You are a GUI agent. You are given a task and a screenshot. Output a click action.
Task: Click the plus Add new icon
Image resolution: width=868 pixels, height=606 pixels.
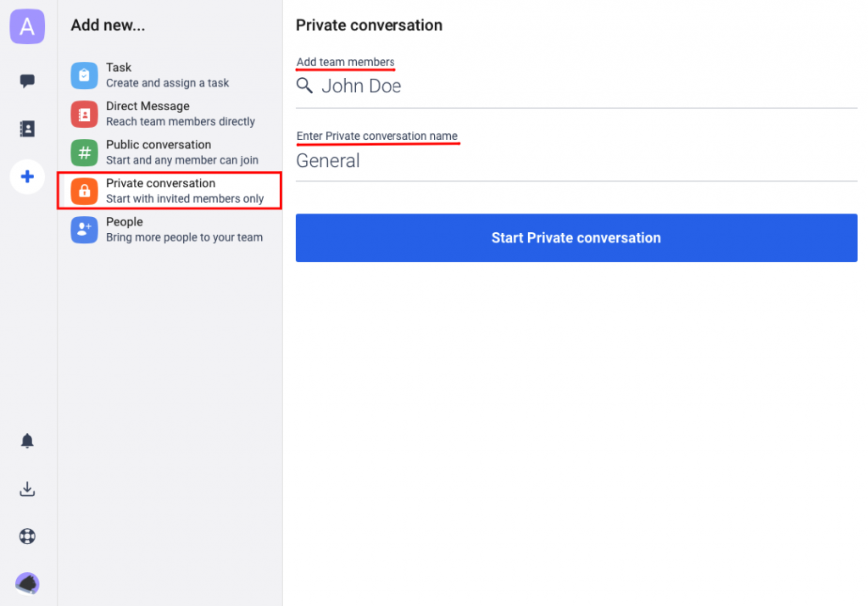pyautogui.click(x=26, y=176)
